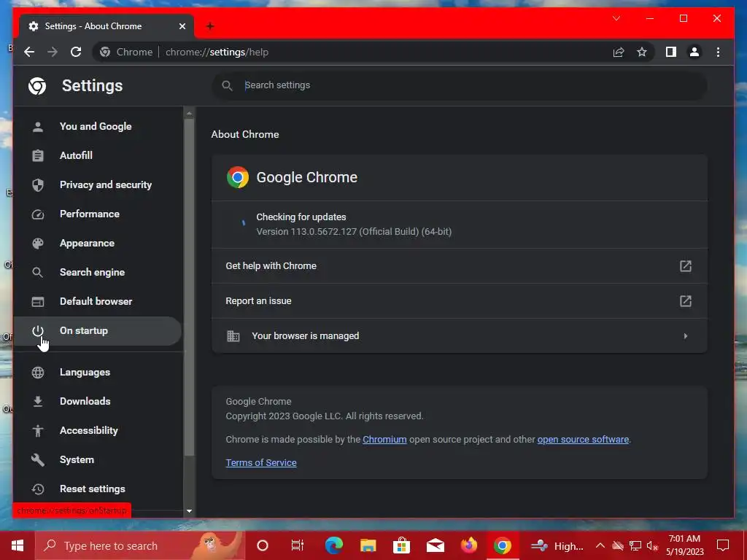Open the tab search chevron in title bar
The height and width of the screenshot is (560, 747).
coord(616,18)
